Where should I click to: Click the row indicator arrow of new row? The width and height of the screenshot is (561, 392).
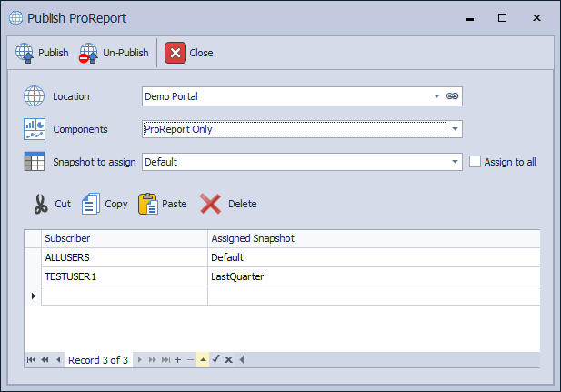pos(33,296)
